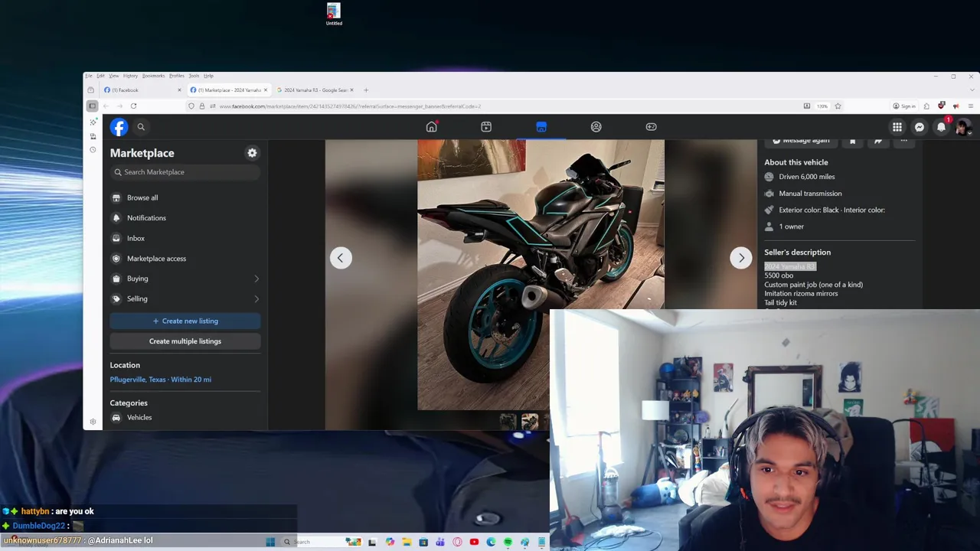Image resolution: width=980 pixels, height=551 pixels.
Task: Change location Pflugerville, Texas link
Action: [161, 380]
